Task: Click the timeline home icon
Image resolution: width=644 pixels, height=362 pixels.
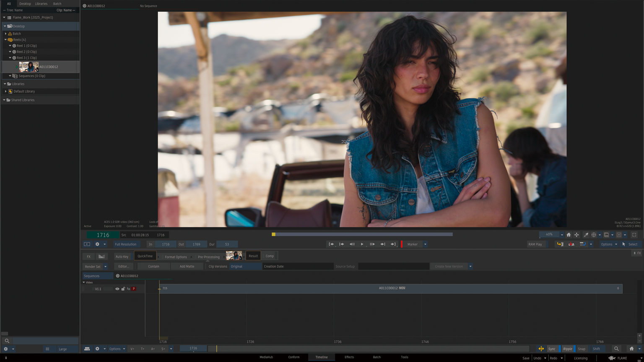Action: (x=631, y=349)
